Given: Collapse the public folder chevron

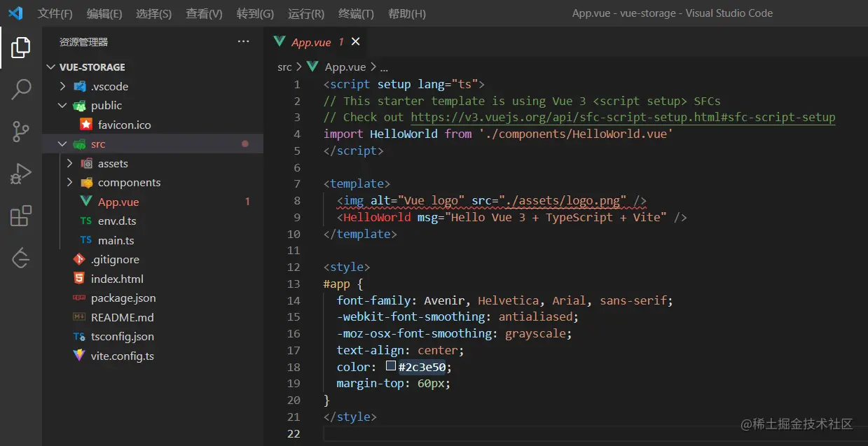Looking at the screenshot, I should tap(62, 106).
